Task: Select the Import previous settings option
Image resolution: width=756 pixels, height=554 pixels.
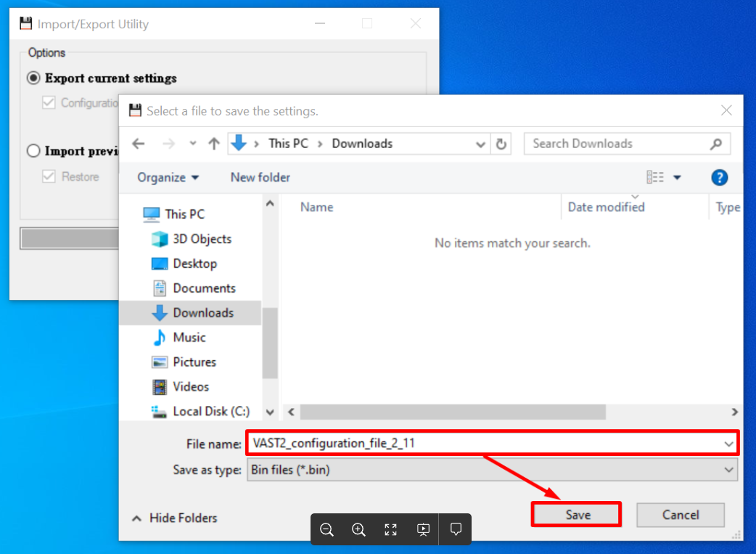Action: pyautogui.click(x=33, y=151)
